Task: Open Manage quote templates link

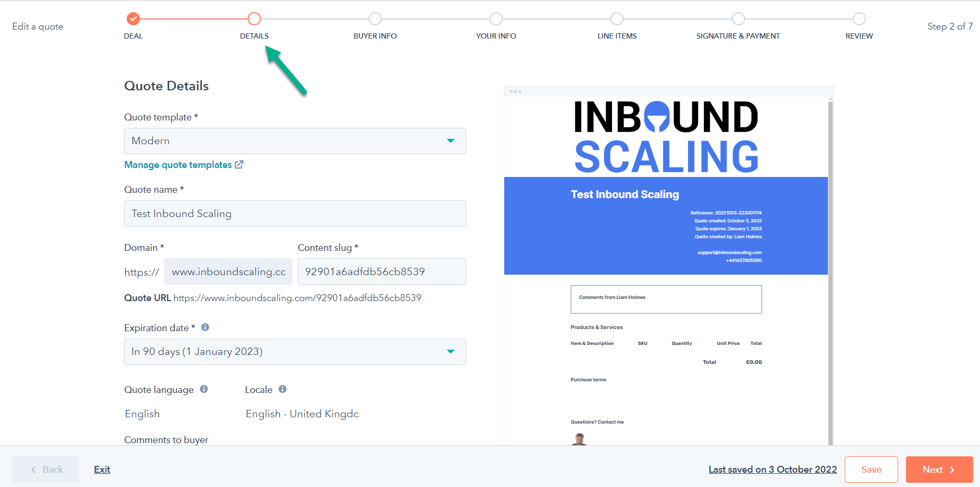Action: pos(178,165)
